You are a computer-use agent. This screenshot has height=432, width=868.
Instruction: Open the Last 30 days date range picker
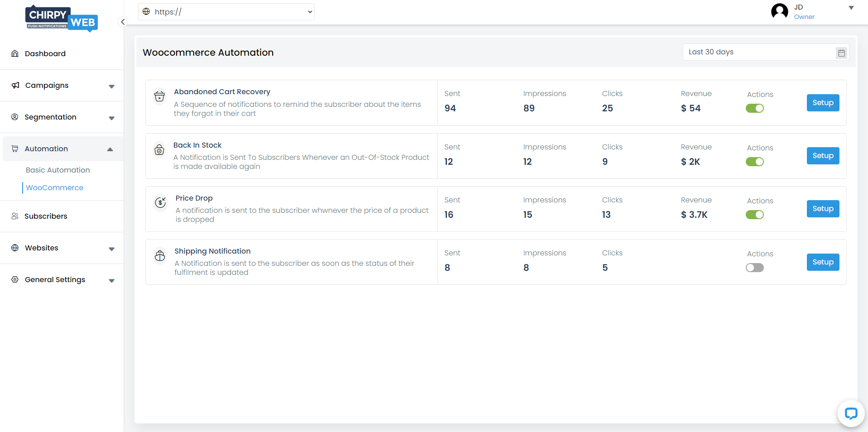[766, 52]
